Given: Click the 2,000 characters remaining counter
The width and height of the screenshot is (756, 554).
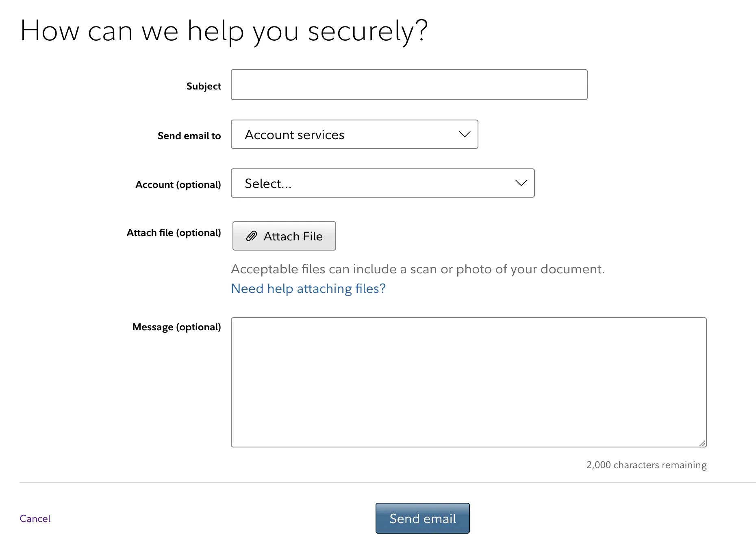Looking at the screenshot, I should [x=646, y=465].
